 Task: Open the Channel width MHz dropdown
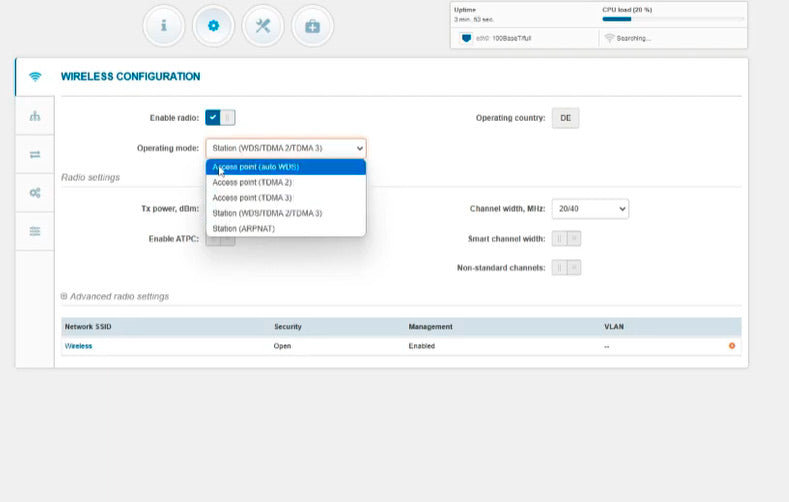coord(590,209)
